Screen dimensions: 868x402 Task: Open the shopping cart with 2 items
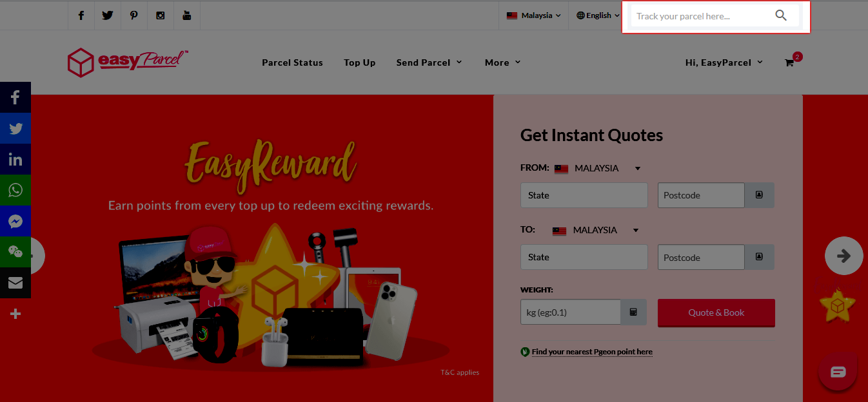789,61
